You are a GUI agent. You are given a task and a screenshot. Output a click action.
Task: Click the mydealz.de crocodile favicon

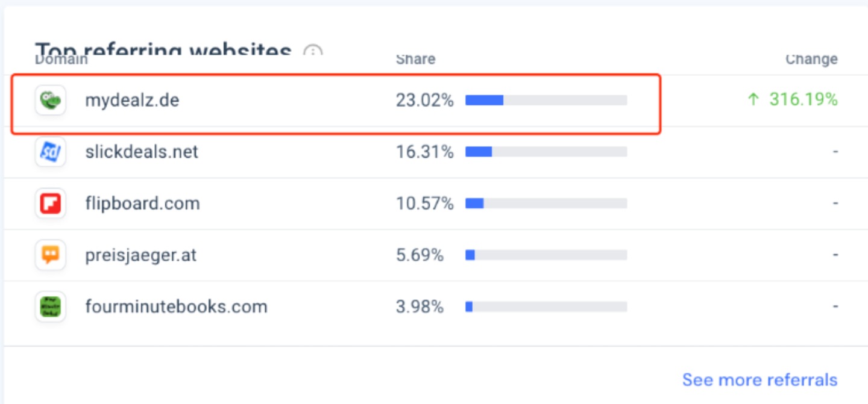(x=50, y=101)
